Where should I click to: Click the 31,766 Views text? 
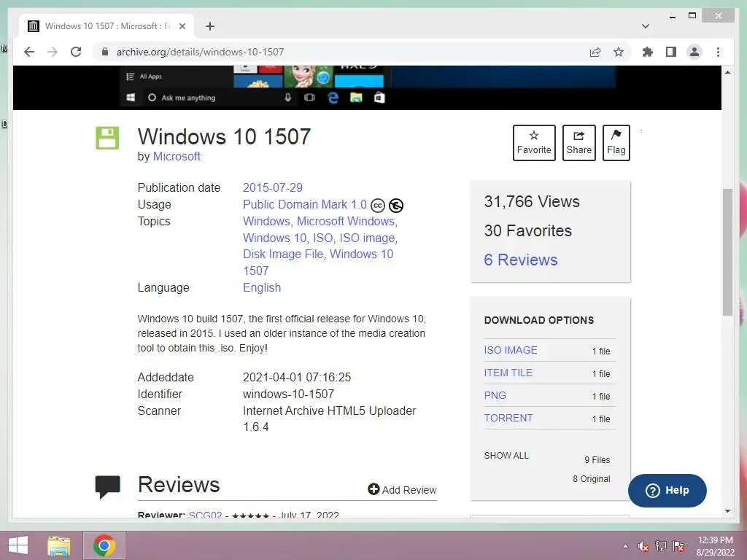pos(532,201)
